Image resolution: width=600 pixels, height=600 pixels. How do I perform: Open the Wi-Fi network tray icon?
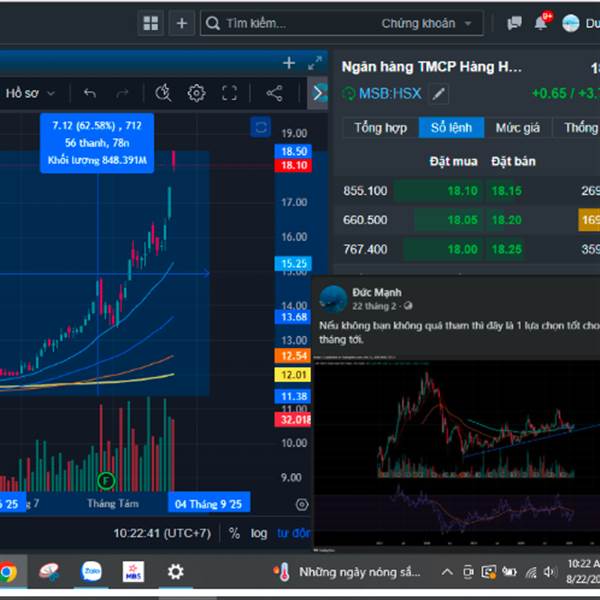(531, 572)
